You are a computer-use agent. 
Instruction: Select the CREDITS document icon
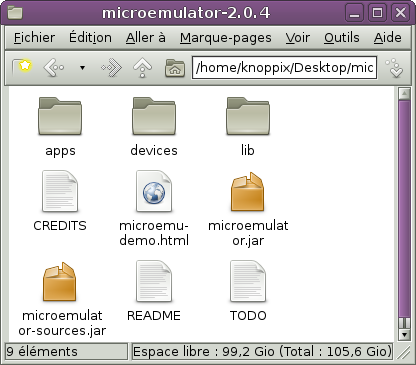(x=60, y=191)
